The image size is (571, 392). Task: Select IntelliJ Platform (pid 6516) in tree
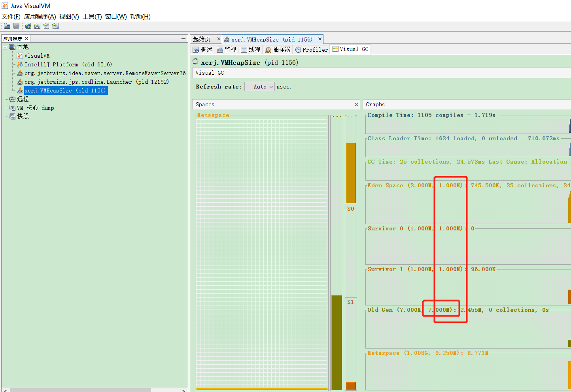pos(68,64)
